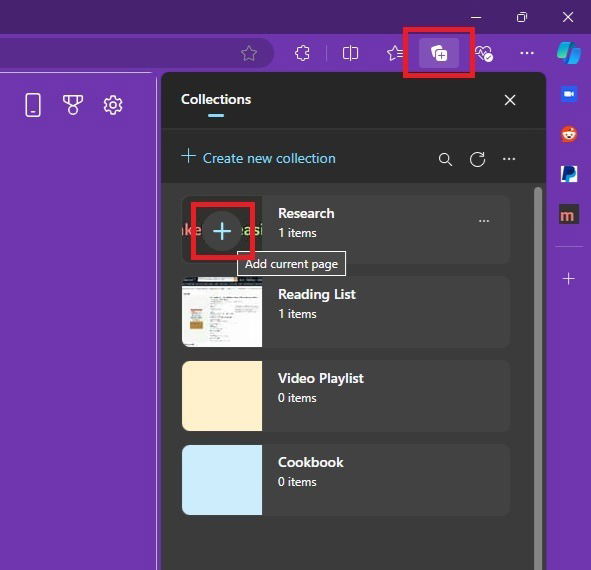The image size is (591, 570).
Task: Add a new sidebar app with plus
Action: click(x=568, y=279)
